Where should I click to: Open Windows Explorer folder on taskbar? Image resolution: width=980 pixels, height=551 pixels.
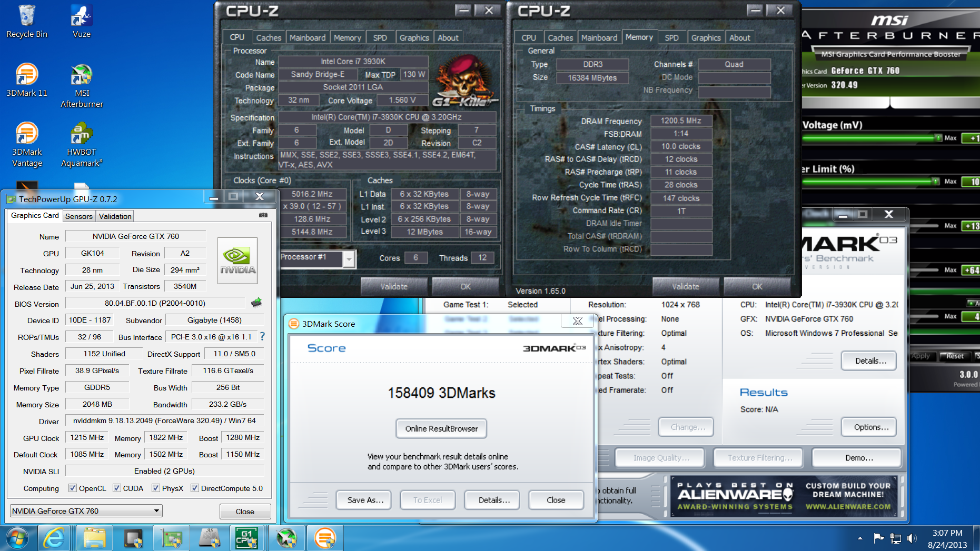coord(95,538)
